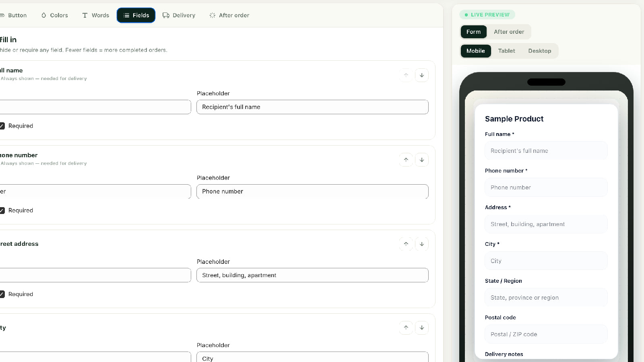Move City field down

point(422,327)
